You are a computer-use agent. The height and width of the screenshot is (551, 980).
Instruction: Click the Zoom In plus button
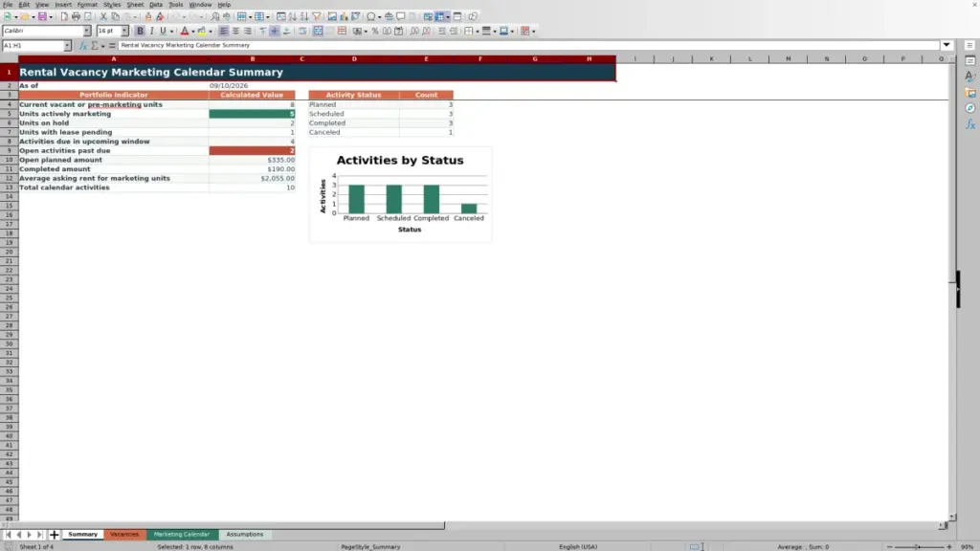pyautogui.click(x=949, y=546)
